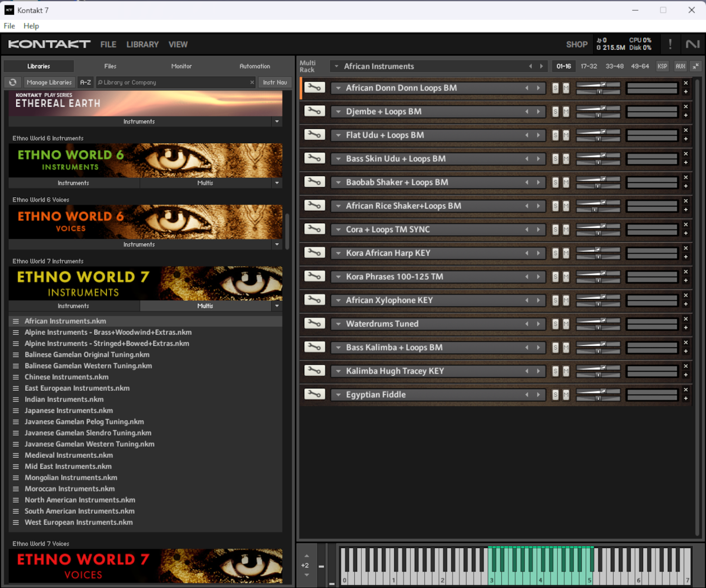Open wrench editor for Djembe + Loops BM

[315, 111]
